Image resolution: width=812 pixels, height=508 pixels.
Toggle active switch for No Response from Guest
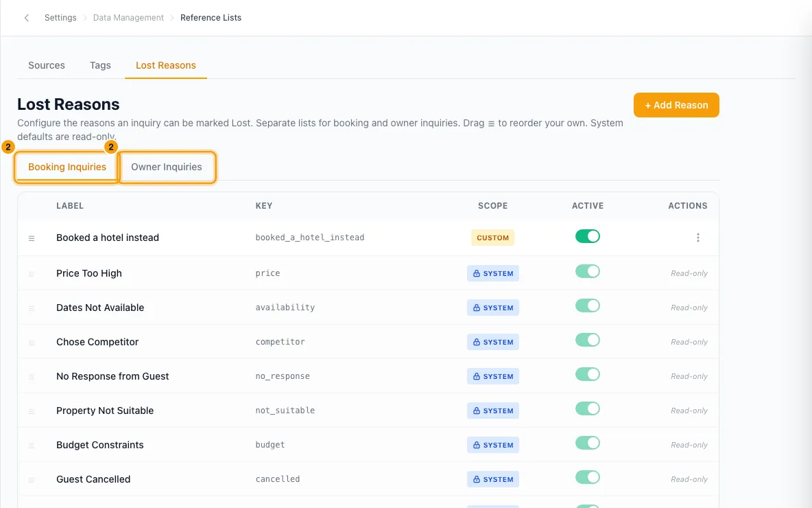587,374
